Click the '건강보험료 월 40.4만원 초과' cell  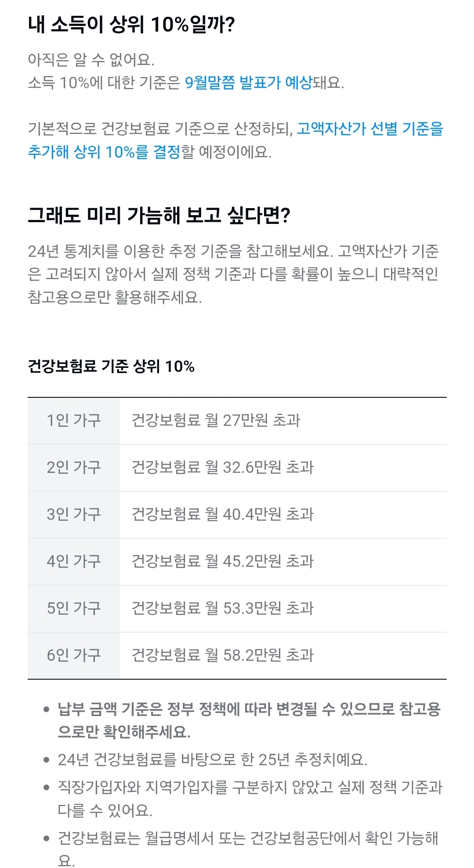[222, 515]
